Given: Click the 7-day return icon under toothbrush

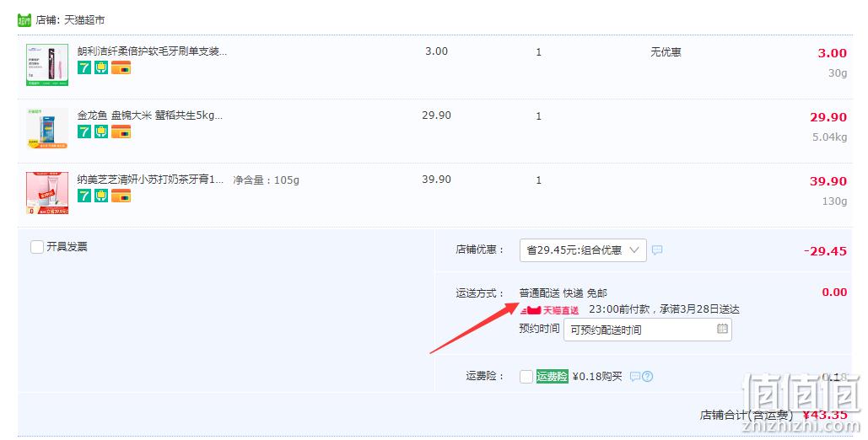Looking at the screenshot, I should (84, 67).
